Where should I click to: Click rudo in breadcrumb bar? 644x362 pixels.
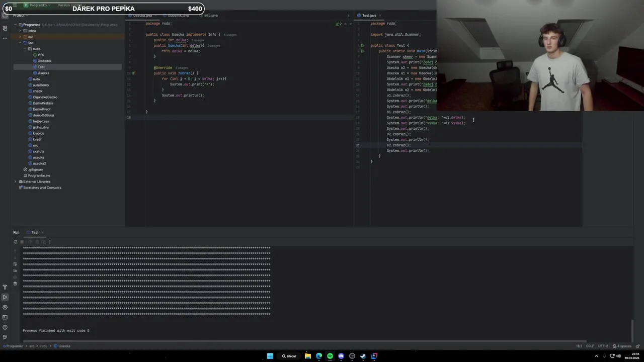[x=44, y=346]
